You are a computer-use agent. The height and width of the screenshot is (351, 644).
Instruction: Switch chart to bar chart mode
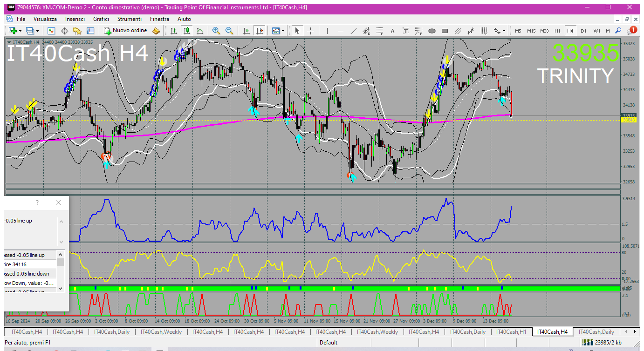point(174,31)
